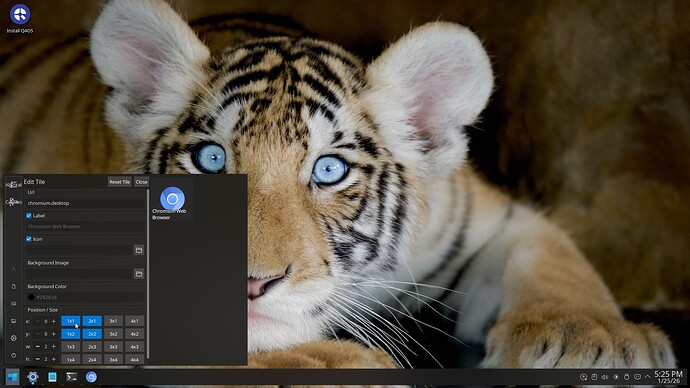Image resolution: width=690 pixels, height=388 pixels.
Task: Browse for Background Image file
Action: pos(139,274)
